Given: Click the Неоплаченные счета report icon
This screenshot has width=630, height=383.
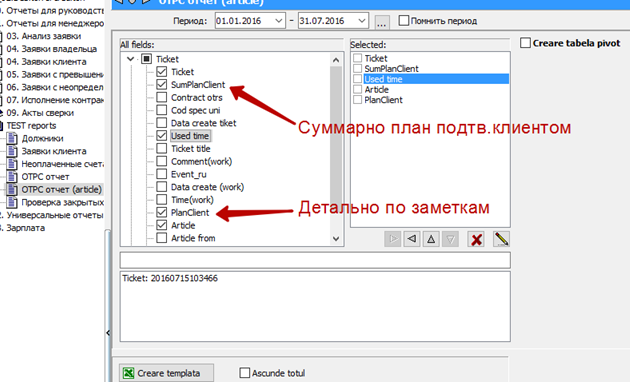Looking at the screenshot, I should tap(12, 164).
